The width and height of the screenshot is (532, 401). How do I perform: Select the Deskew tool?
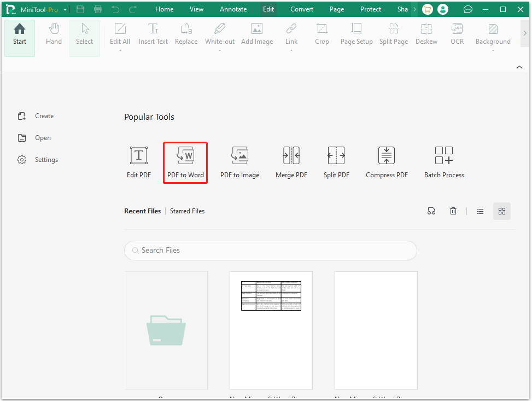coord(426,36)
